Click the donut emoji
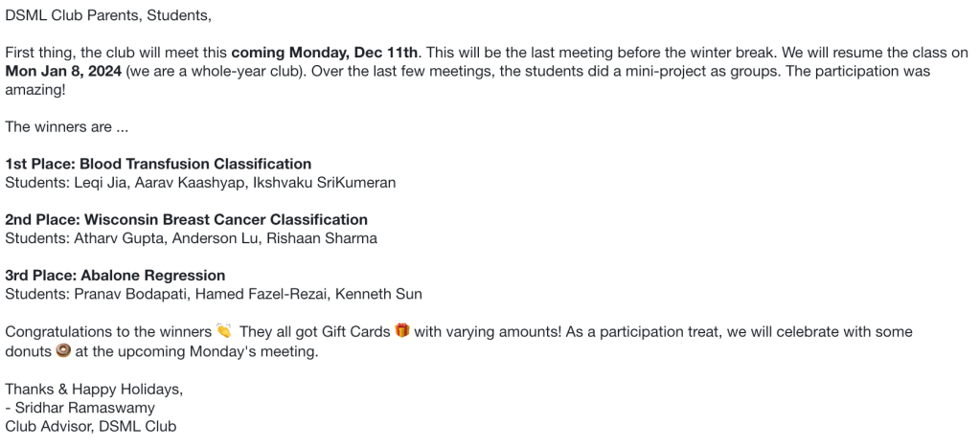Screen dimensions: 980x447 63,351
